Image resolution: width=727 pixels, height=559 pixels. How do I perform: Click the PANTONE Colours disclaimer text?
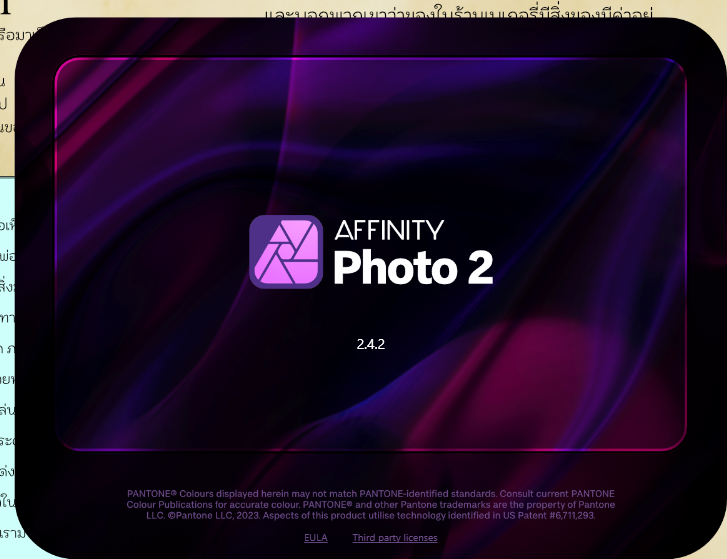pos(370,504)
